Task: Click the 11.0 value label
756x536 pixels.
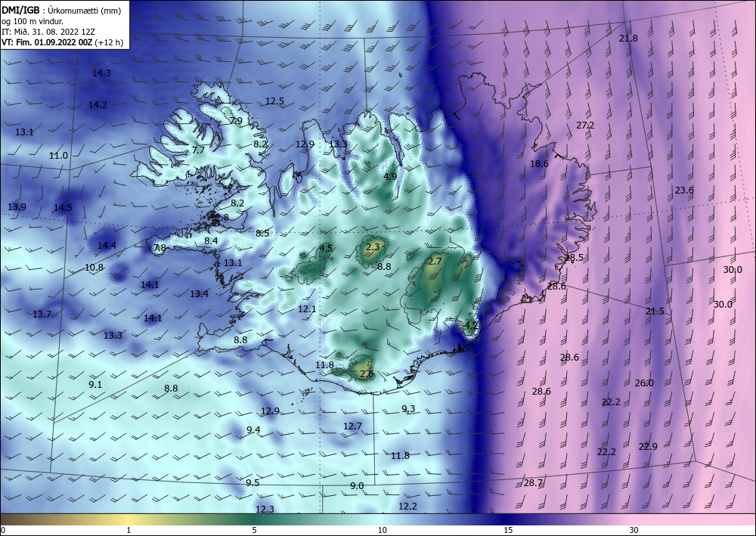Action: pyautogui.click(x=58, y=156)
